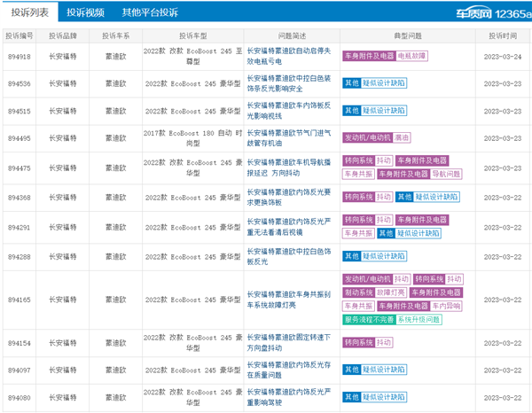The image size is (532, 413).
Task: Click the 投诉车型 column header
Action: coord(193,36)
